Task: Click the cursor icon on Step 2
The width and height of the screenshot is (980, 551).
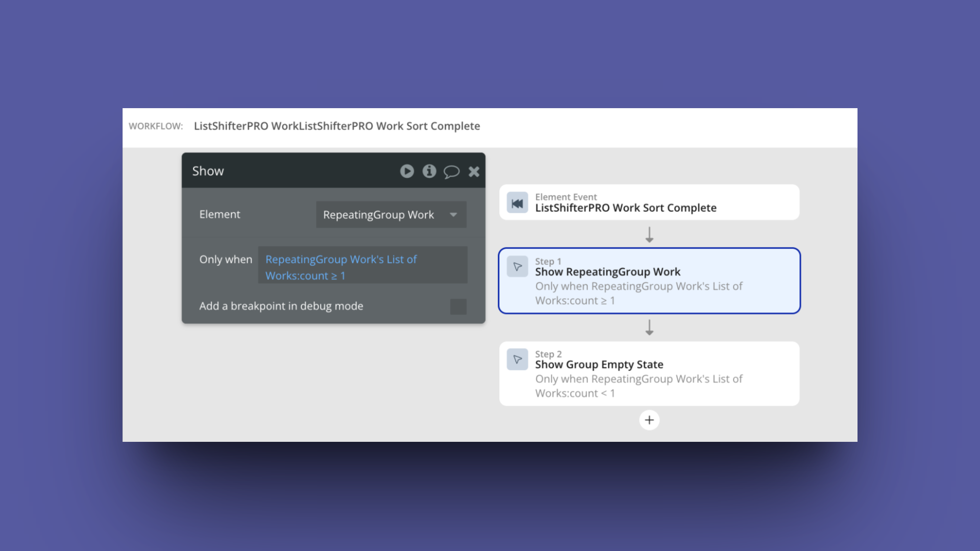Action: [x=517, y=359]
